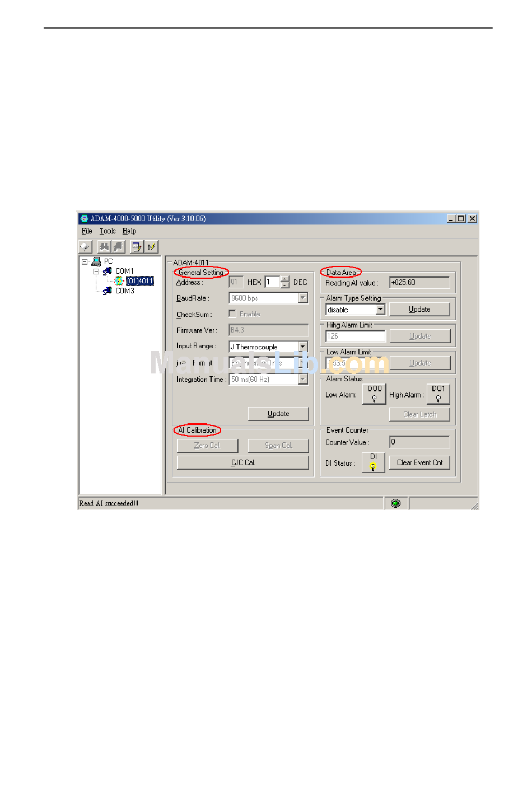Screen dimensions: 532x786
Task: Click the COM1 port plug icon
Action: click(x=108, y=271)
